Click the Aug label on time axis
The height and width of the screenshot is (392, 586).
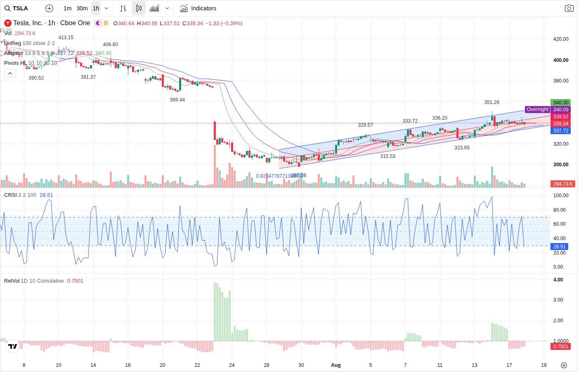(336, 365)
